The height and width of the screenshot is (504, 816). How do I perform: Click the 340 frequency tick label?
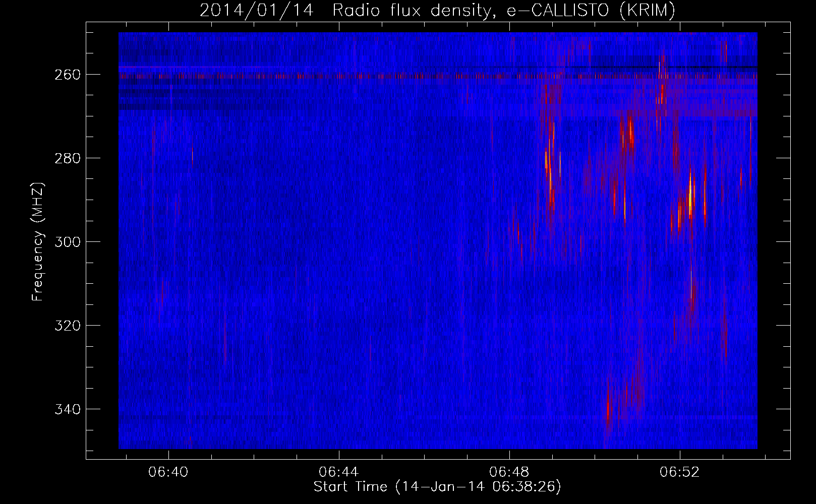point(67,409)
